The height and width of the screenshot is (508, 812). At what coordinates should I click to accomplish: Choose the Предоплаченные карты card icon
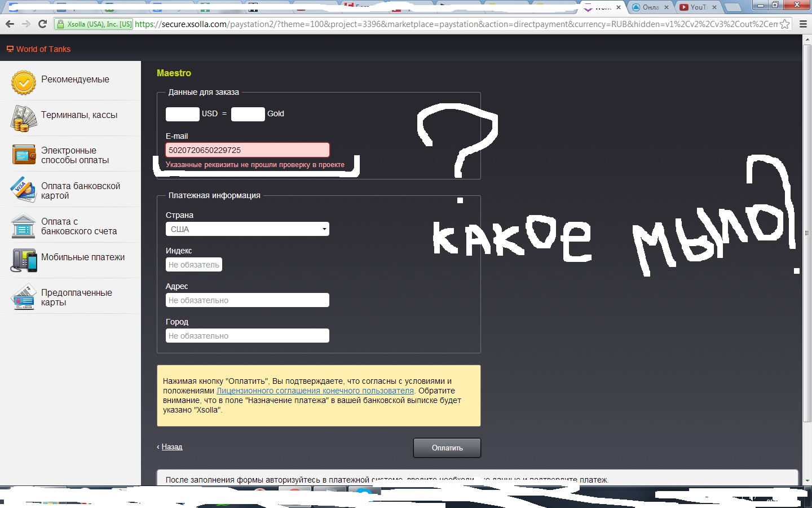point(24,297)
